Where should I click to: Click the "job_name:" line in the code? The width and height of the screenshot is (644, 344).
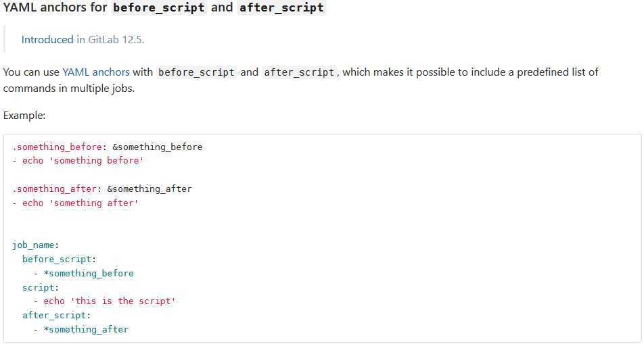click(x=36, y=245)
